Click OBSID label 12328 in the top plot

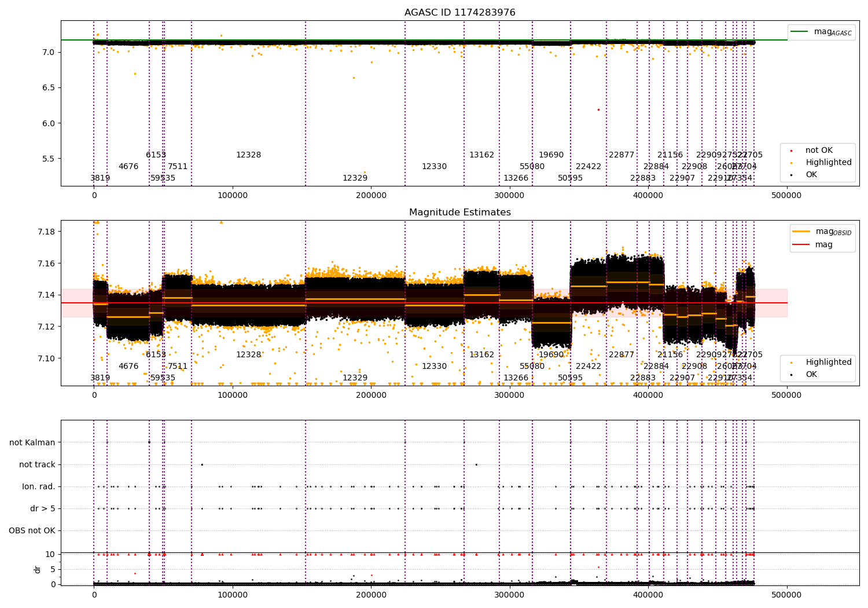pos(249,155)
